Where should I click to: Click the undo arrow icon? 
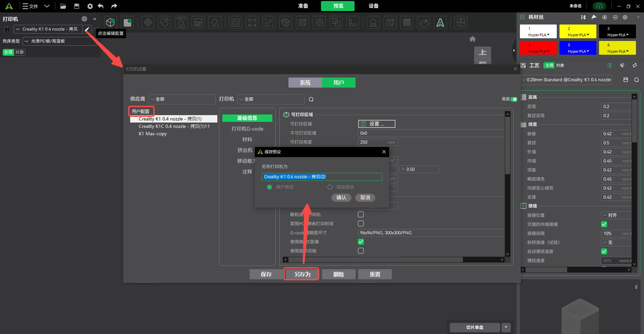point(101,6)
